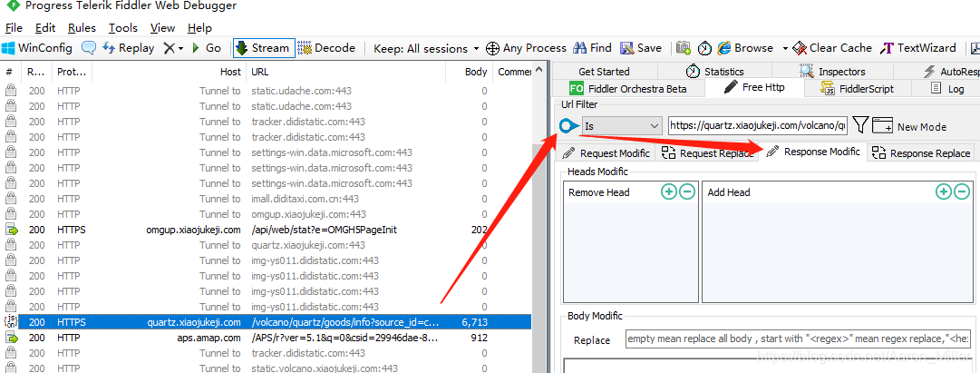Screen dimensions: 980x373
Task: Click the comment speech bubble icon
Action: click(90, 48)
